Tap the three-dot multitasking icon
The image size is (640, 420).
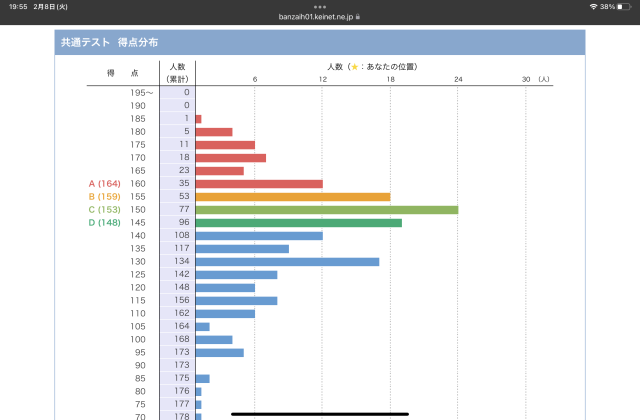(320, 7)
